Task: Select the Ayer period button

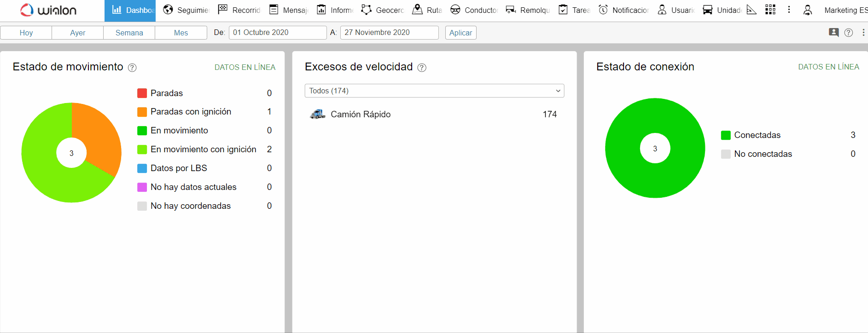Action: click(78, 33)
